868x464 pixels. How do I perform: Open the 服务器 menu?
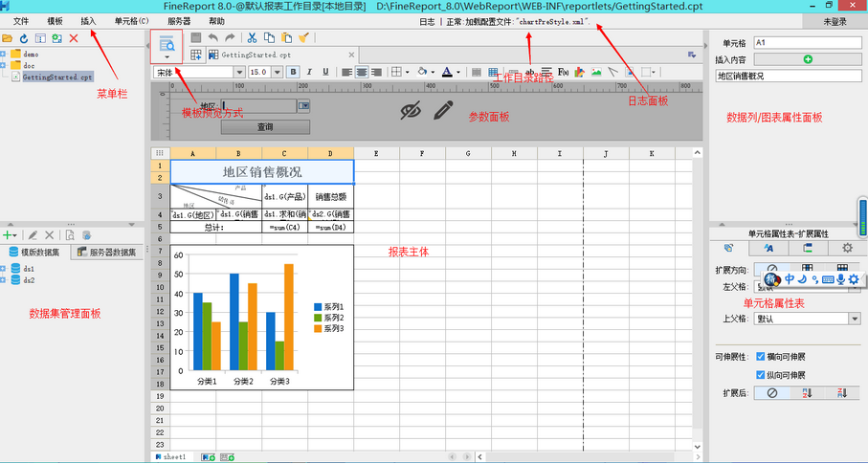[179, 22]
